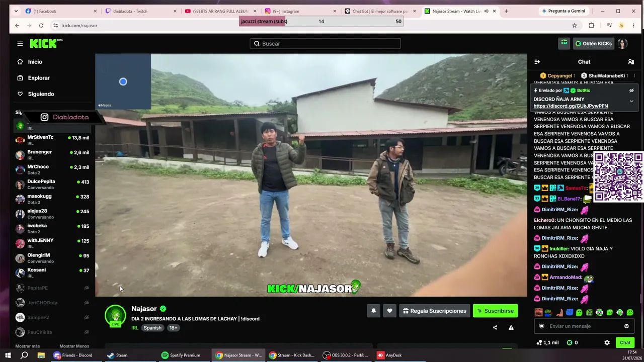
Task: Click the Buscar search box
Action: 325,44
